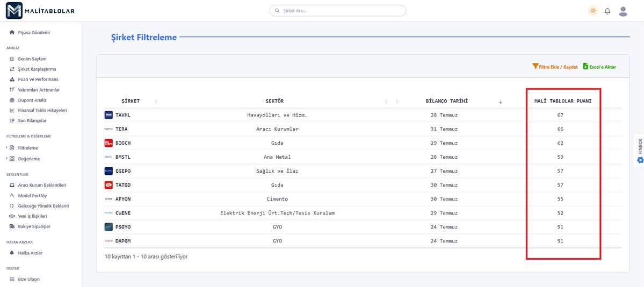Open the notifications bell
This screenshot has height=287, width=644.
607,11
